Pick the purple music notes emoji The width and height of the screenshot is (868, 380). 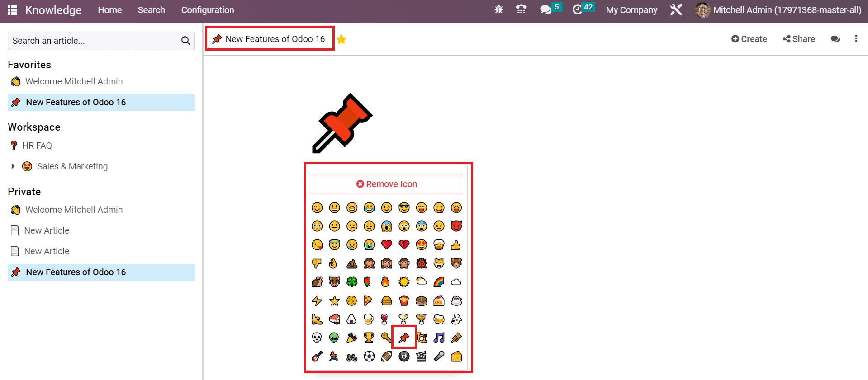(x=439, y=338)
